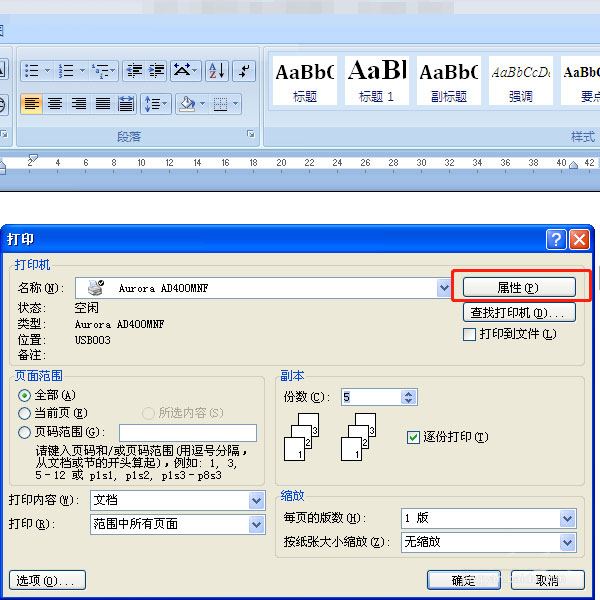This screenshot has width=600, height=600.
Task: Open shading color dropdown arrow
Action: coord(202,104)
